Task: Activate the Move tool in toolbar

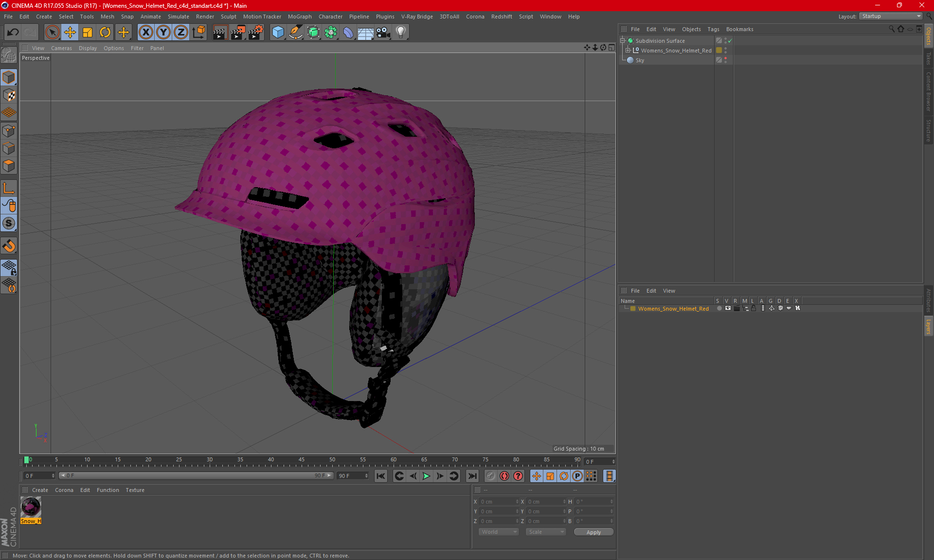Action: 70,33
